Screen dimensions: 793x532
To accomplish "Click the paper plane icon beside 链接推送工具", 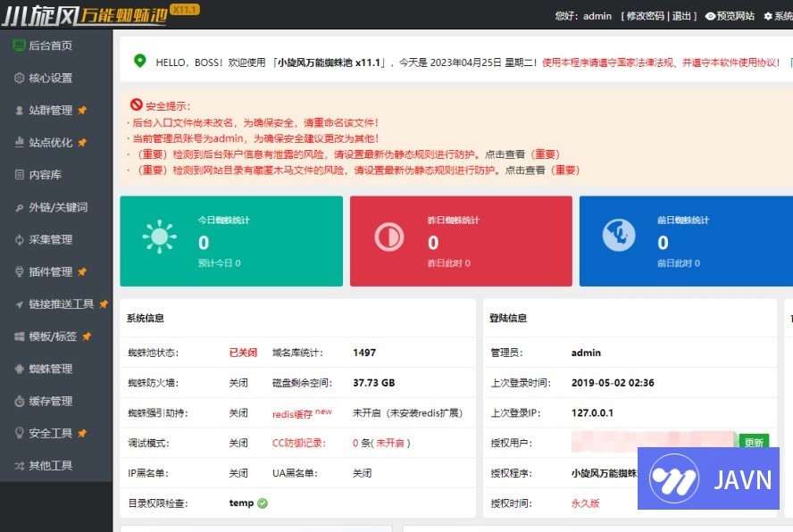I will [x=20, y=304].
